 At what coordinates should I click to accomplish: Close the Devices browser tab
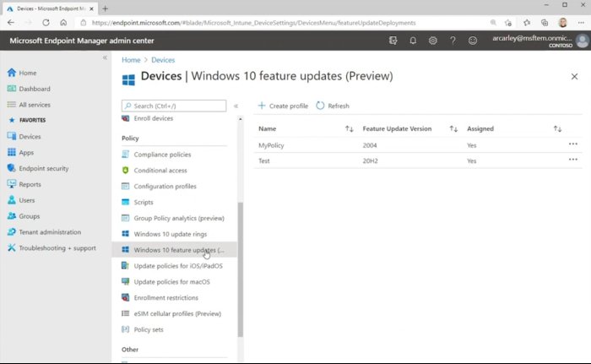coord(91,8)
